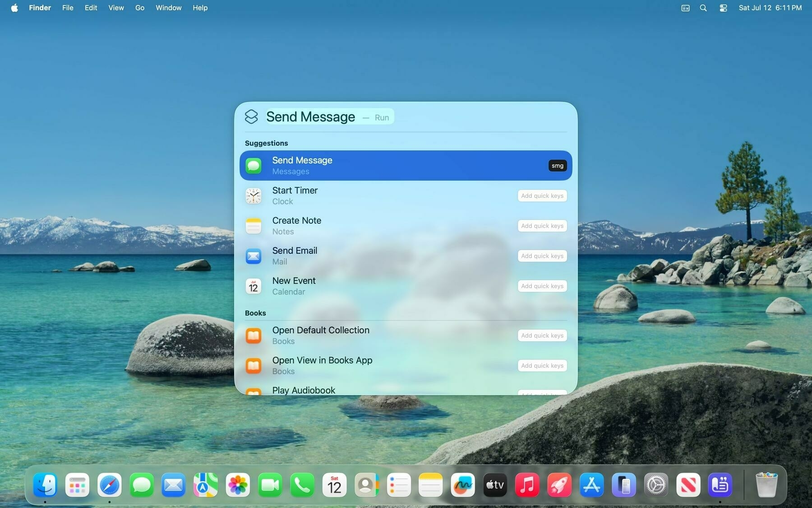Image resolution: width=812 pixels, height=508 pixels.
Task: Open Notes app in the Dock
Action: tap(431, 485)
